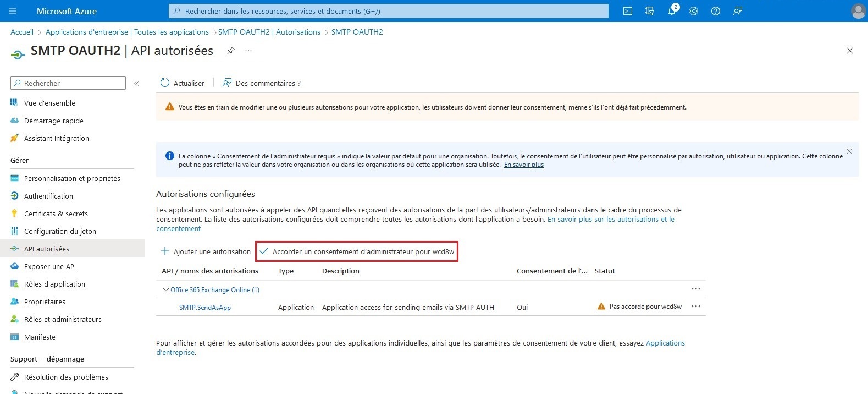Close the API autorisées blade
Viewport: 868px width, 394px height.
point(850,51)
